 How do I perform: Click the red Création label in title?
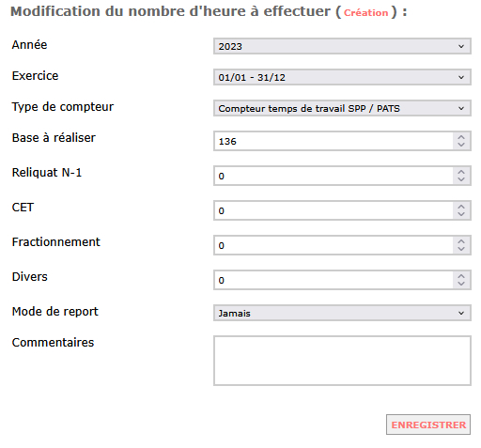tap(365, 13)
